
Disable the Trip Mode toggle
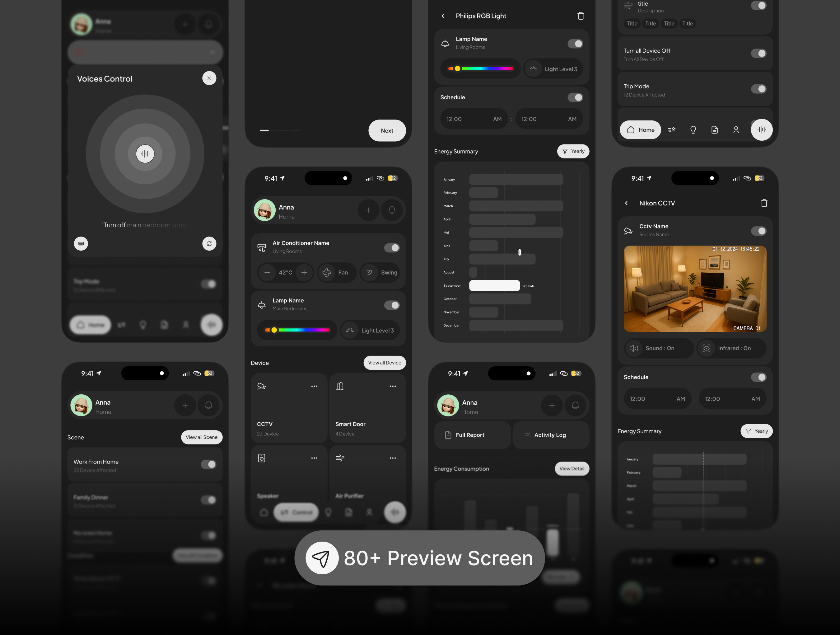pos(758,89)
